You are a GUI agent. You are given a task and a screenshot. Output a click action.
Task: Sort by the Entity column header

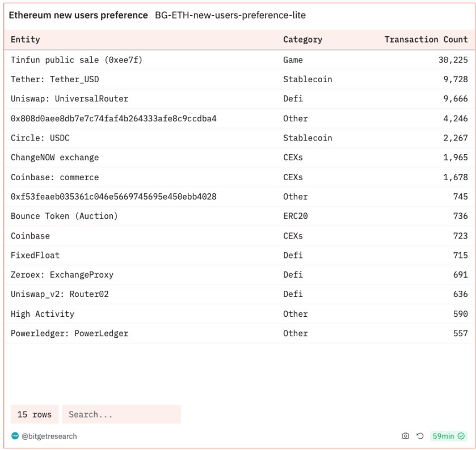[x=26, y=40]
